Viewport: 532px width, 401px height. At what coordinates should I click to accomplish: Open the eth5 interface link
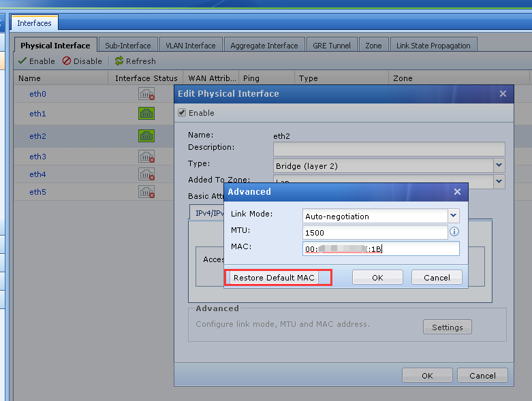click(37, 192)
